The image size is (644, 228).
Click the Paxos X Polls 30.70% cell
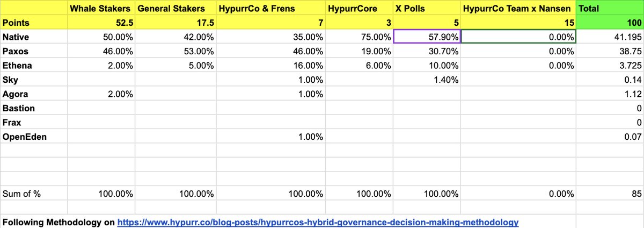pyautogui.click(x=427, y=51)
